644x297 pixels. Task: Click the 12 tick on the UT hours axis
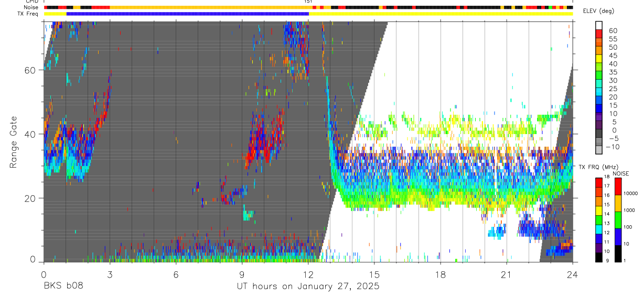click(308, 274)
